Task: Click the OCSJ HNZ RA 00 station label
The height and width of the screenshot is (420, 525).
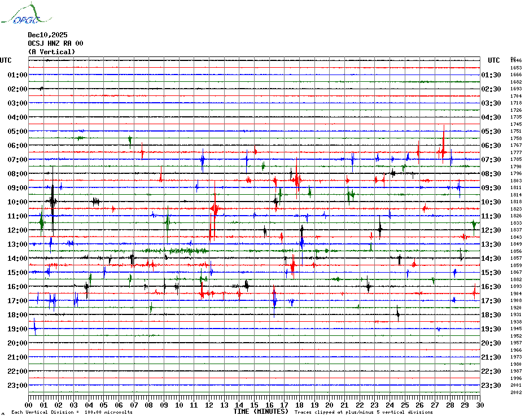Action: 55,43
